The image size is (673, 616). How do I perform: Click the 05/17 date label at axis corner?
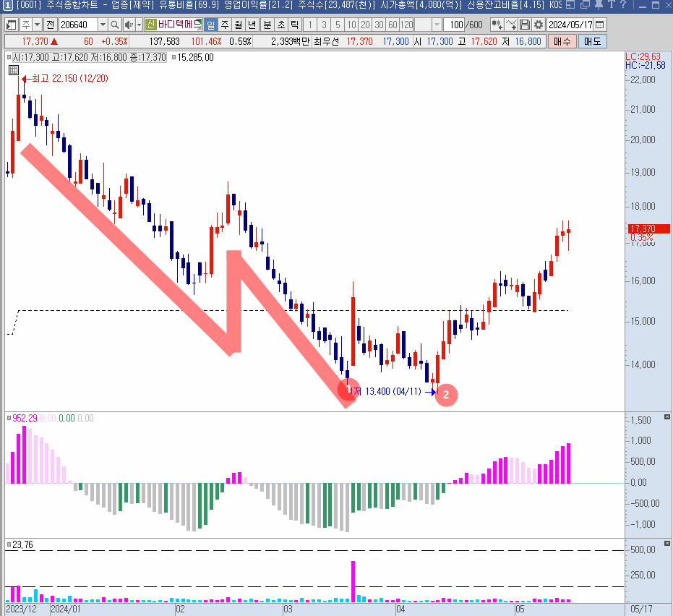click(641, 609)
